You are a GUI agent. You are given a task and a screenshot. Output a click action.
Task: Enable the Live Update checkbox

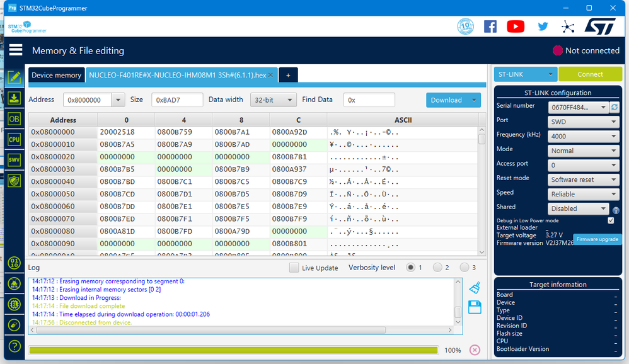pos(294,268)
